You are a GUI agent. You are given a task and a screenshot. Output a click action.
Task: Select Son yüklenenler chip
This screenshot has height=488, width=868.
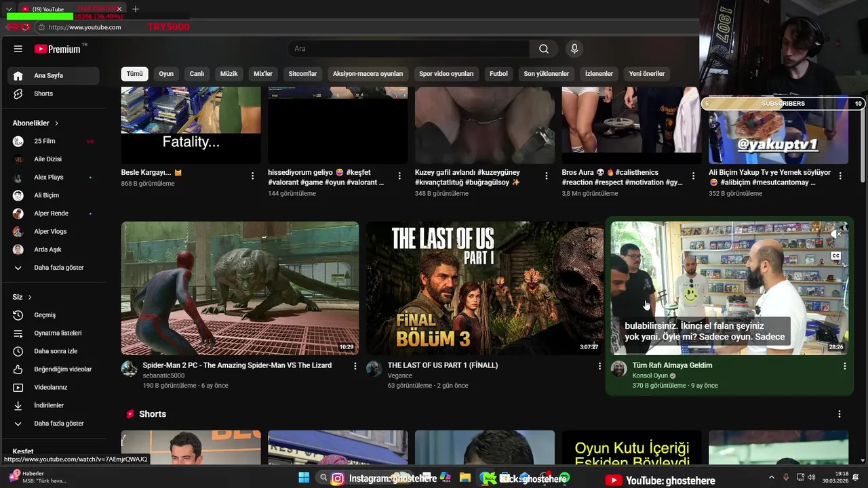coord(547,74)
